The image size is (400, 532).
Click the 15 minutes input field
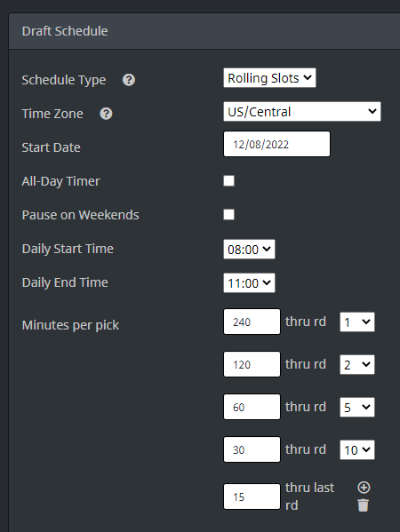[x=252, y=496]
